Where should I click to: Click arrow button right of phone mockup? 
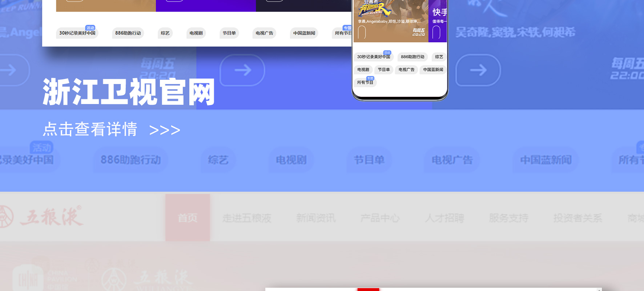(x=478, y=70)
